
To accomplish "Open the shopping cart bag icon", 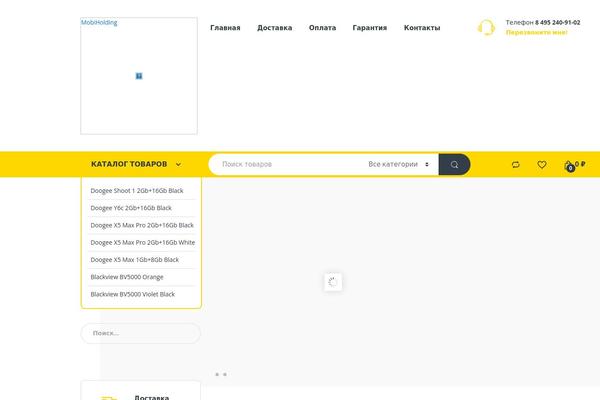I will tap(569, 166).
